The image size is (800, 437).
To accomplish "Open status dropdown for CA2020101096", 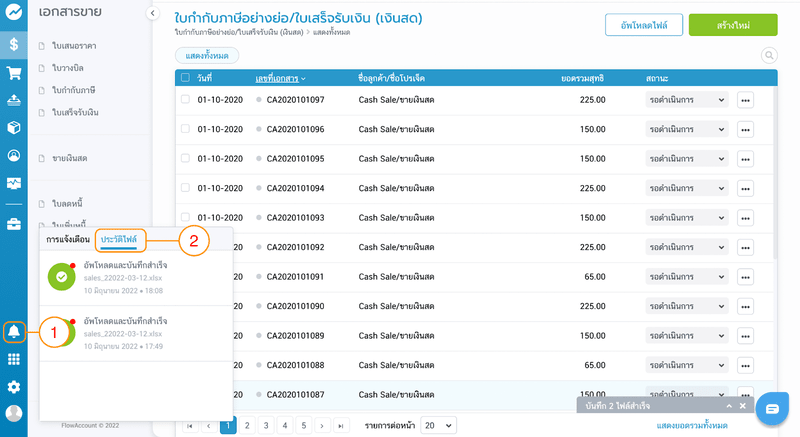I will click(687, 130).
